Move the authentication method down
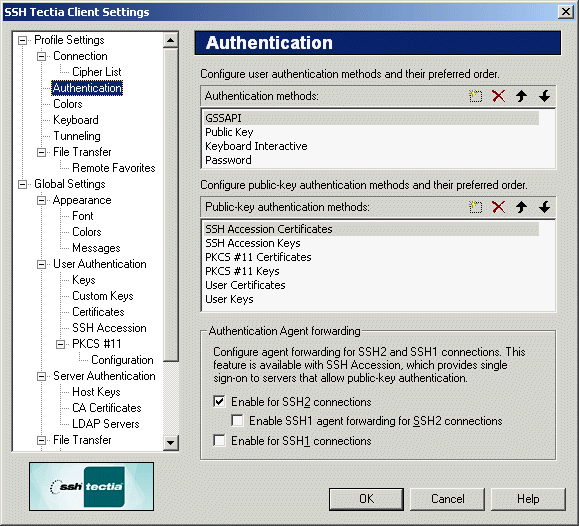The image size is (579, 526). pos(544,96)
